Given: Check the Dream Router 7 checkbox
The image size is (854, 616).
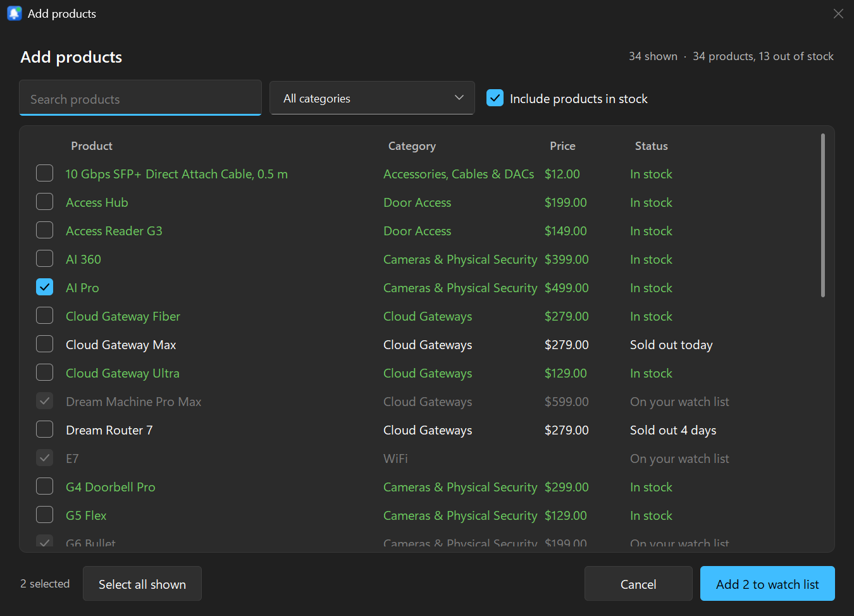Looking at the screenshot, I should [44, 429].
